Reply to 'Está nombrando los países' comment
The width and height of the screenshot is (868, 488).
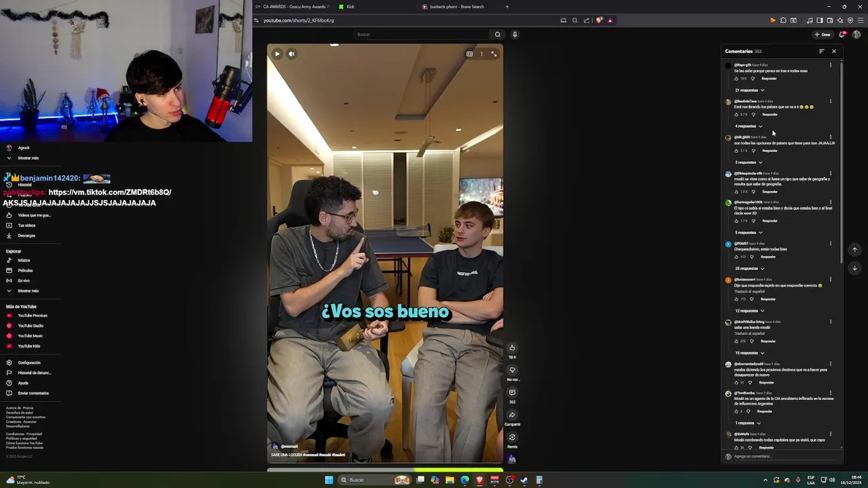pyautogui.click(x=770, y=115)
